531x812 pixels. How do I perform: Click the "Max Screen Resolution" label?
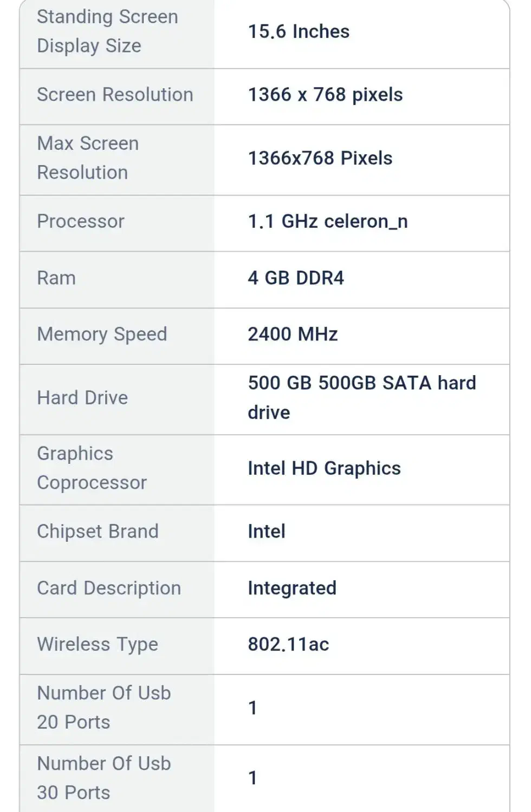(88, 158)
